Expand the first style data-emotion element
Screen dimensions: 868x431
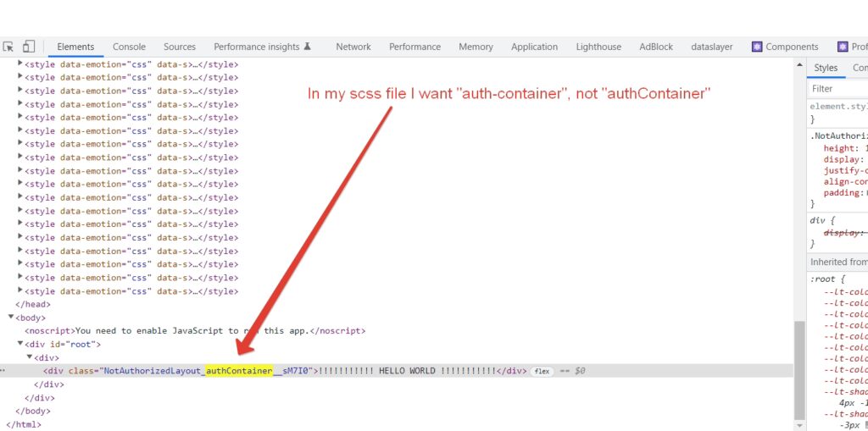(x=20, y=64)
